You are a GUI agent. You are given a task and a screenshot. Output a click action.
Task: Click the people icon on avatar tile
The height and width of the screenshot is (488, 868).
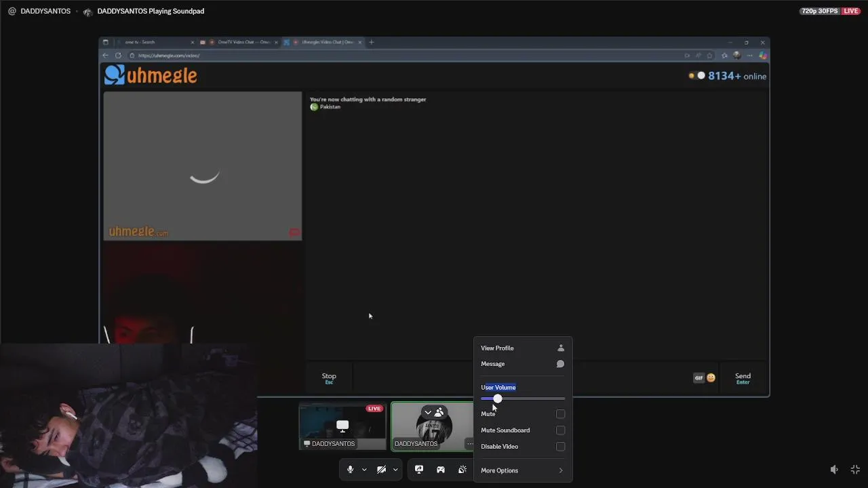439,412
